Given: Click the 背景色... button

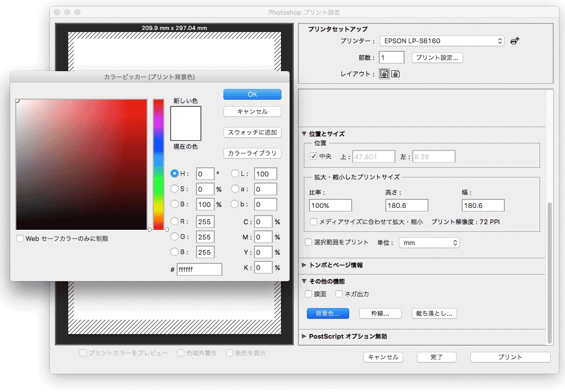Looking at the screenshot, I should (328, 314).
